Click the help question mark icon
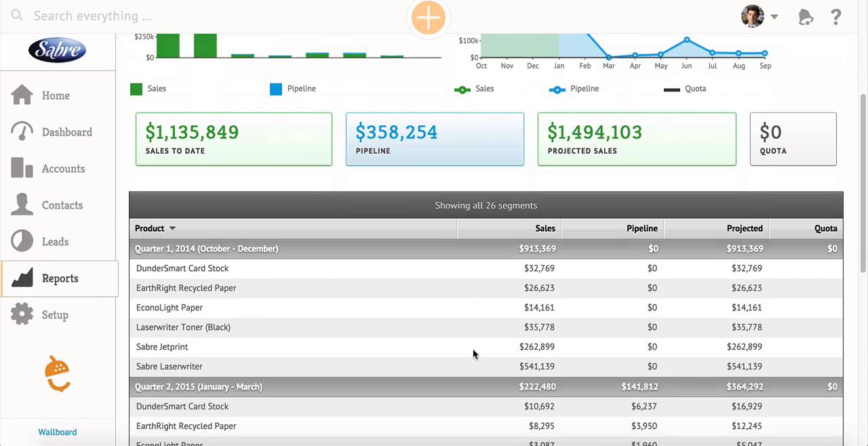Image resolution: width=868 pixels, height=446 pixels. [x=836, y=17]
